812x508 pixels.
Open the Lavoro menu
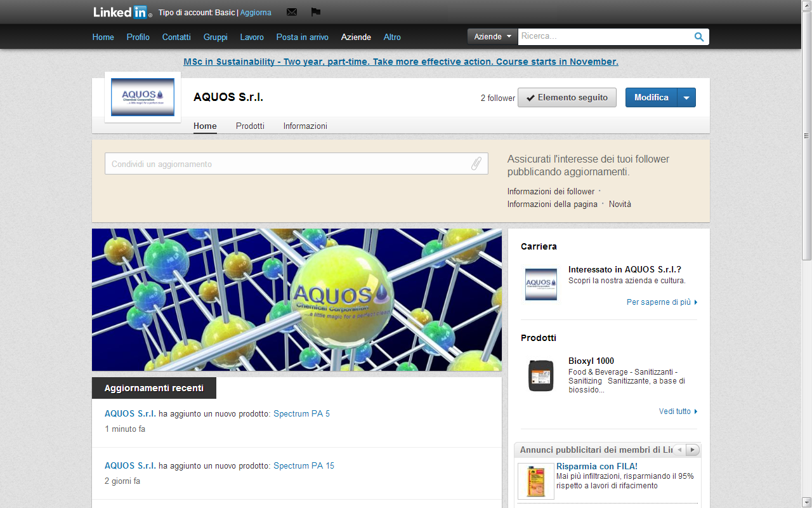coord(252,37)
